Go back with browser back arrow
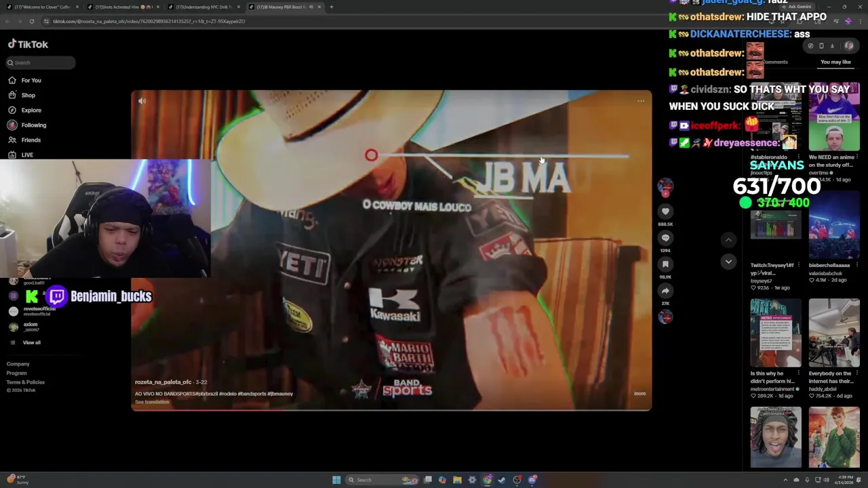This screenshot has height=488, width=868. (8, 21)
